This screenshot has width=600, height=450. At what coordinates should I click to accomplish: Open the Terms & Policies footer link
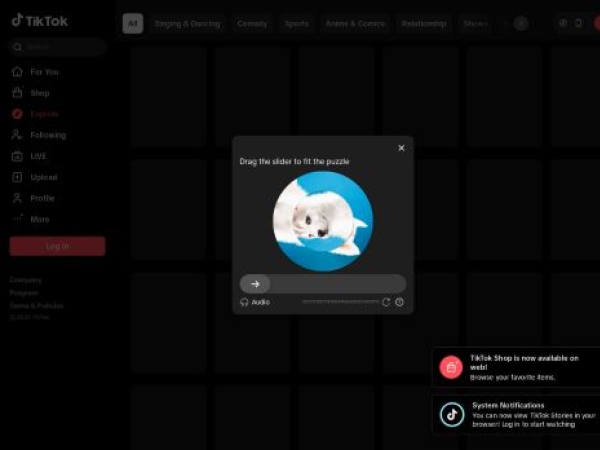36,305
